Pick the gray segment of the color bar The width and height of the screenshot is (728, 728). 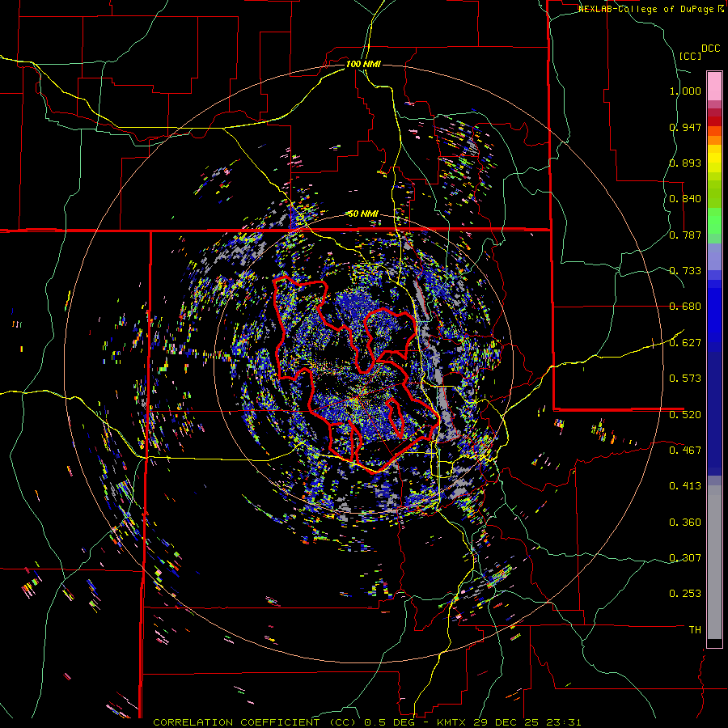point(714,562)
